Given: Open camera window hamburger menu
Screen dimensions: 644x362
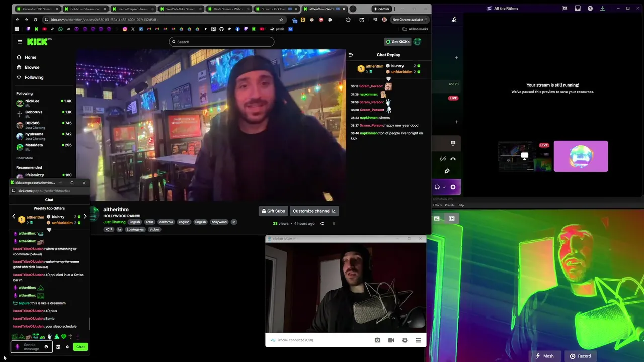Looking at the screenshot, I should click(418, 340).
